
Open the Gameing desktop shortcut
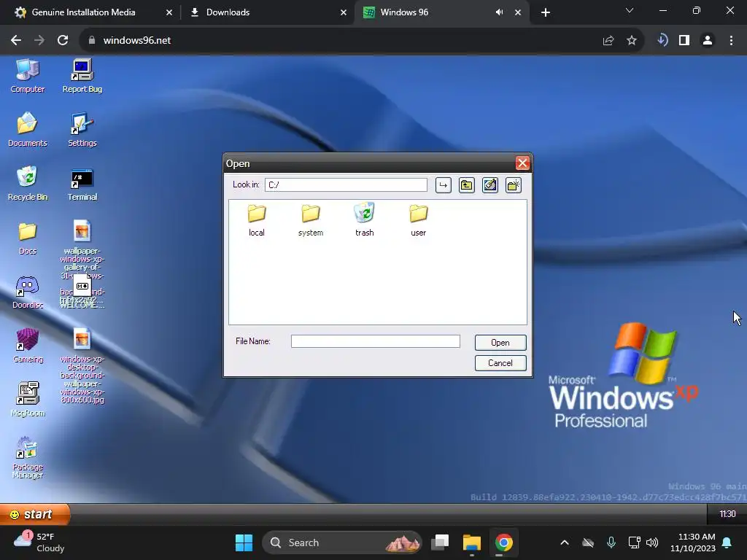pos(28,346)
